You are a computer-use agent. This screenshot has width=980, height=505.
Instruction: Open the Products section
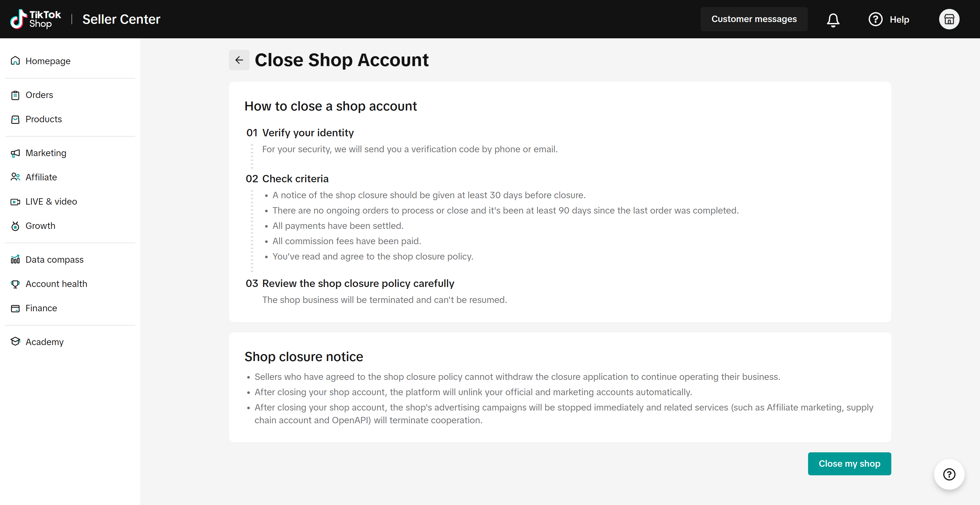click(43, 119)
